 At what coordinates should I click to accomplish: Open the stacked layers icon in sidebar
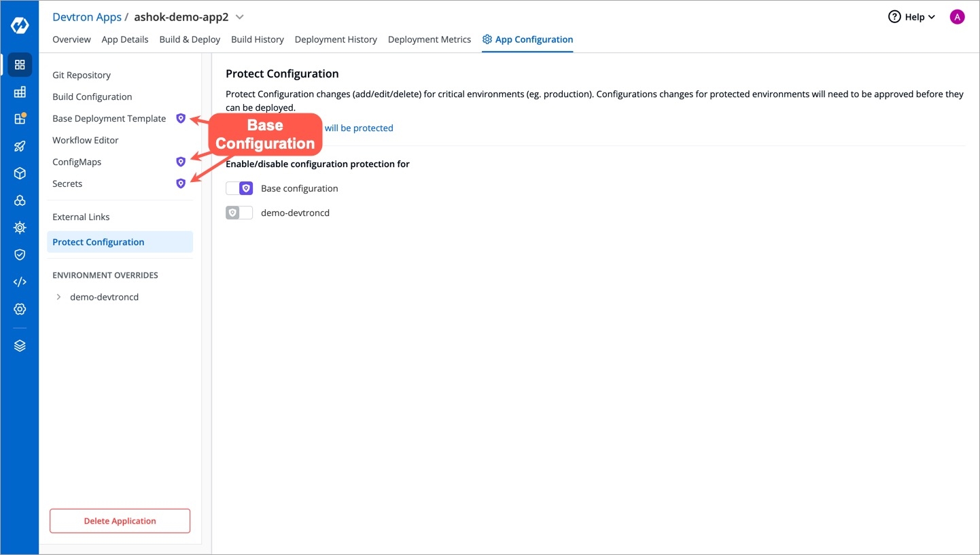tap(20, 346)
